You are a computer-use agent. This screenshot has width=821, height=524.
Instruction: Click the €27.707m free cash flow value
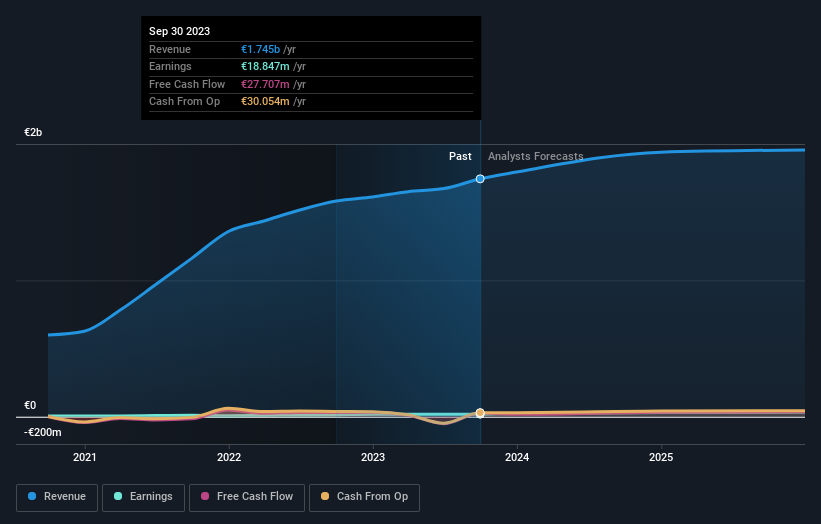click(x=265, y=84)
